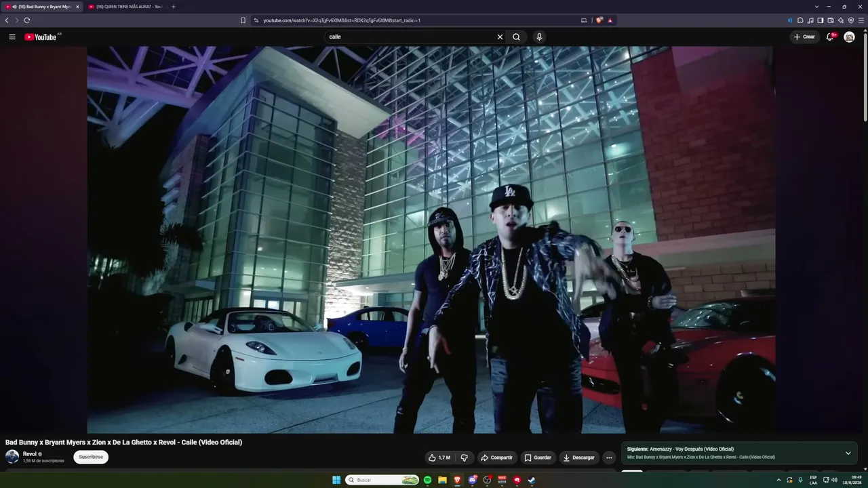Open a new browser tab
The image size is (868, 488).
point(173,7)
